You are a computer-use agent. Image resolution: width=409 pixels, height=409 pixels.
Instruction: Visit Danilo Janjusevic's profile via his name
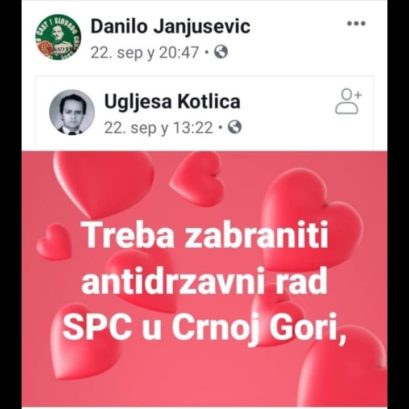pyautogui.click(x=170, y=26)
